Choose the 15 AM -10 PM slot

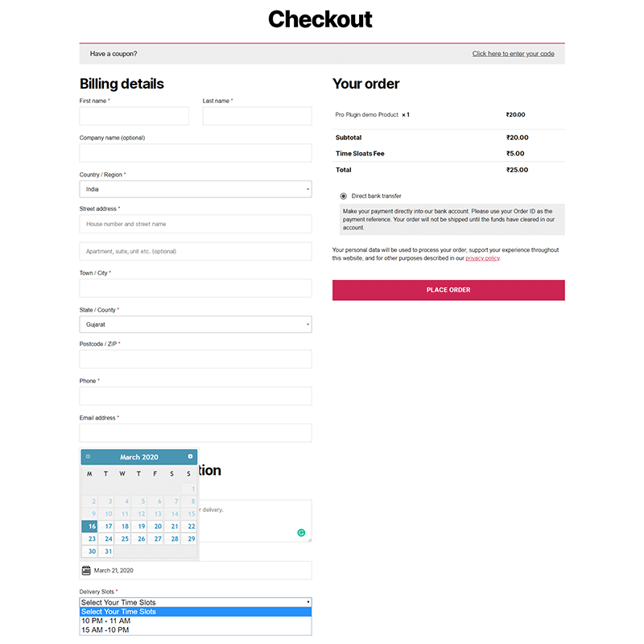pos(105,630)
